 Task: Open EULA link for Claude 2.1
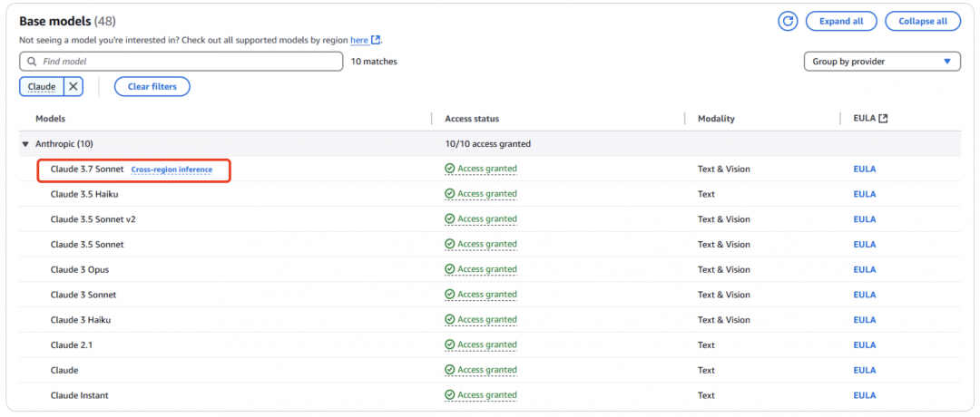[x=864, y=345]
